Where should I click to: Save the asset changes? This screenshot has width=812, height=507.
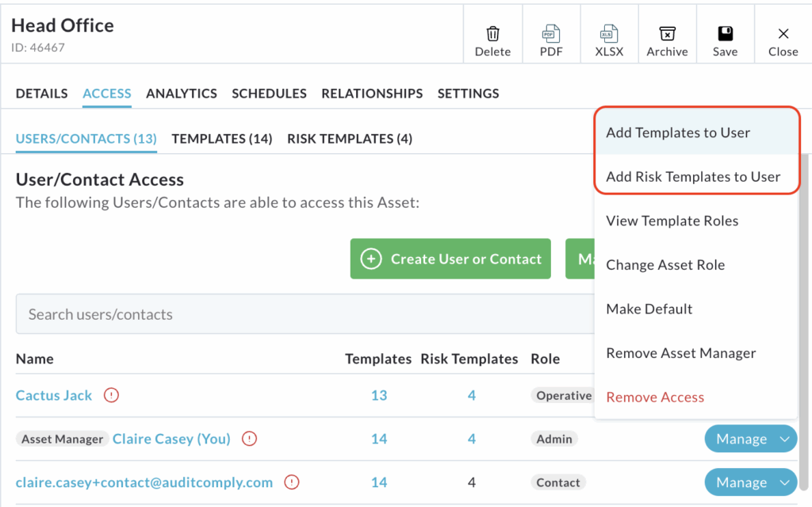click(x=725, y=34)
